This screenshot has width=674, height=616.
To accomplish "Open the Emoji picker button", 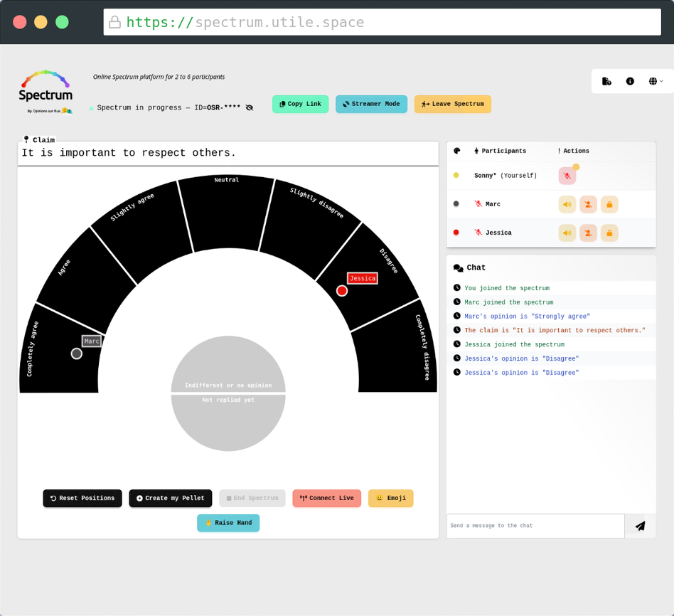I will click(391, 498).
